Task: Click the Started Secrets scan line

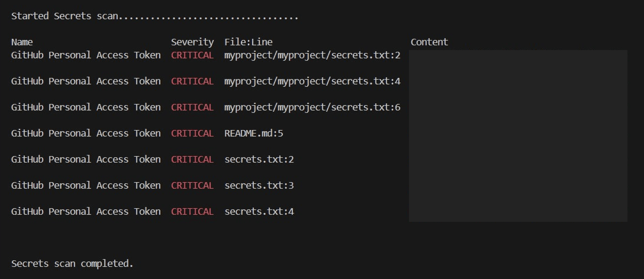Action: [154, 16]
